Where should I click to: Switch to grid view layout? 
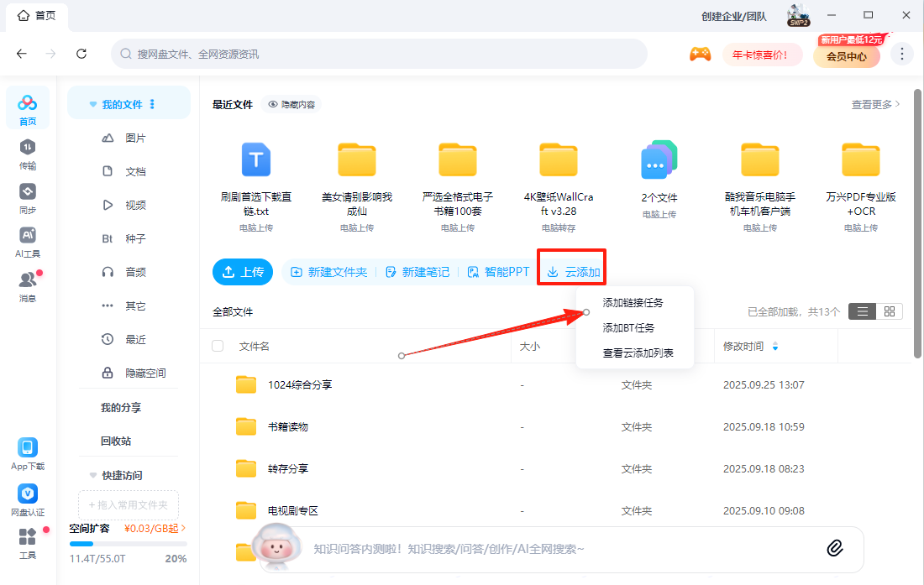tap(890, 311)
